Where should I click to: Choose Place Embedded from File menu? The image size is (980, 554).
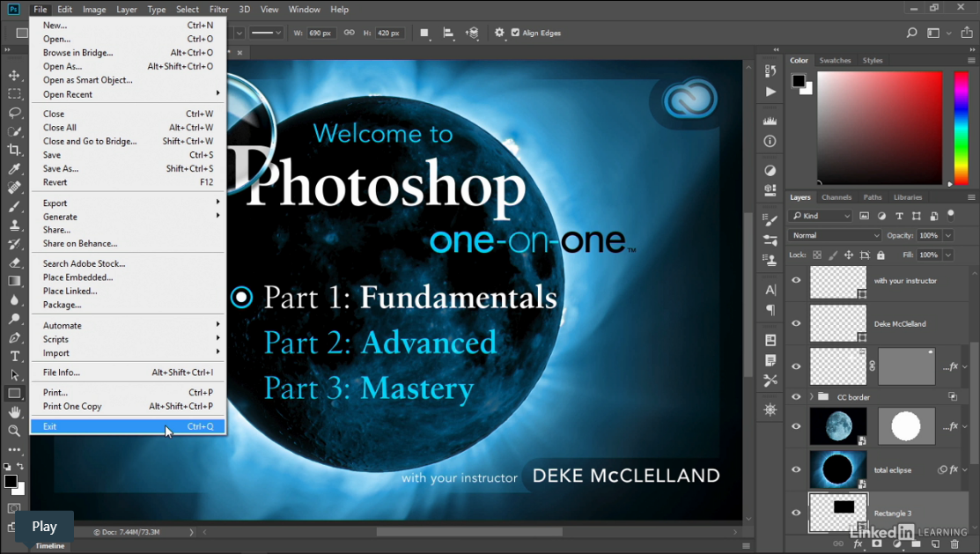click(128, 277)
